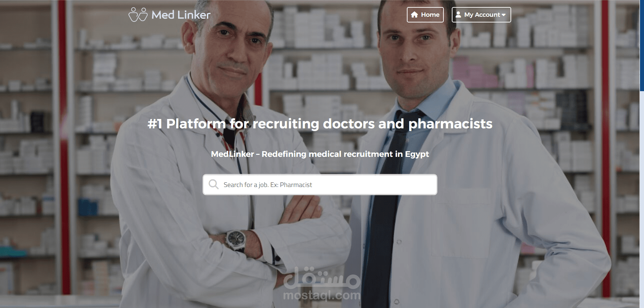644x308 pixels.
Task: Click the user silhouette icon beside My Account
Action: click(x=458, y=15)
